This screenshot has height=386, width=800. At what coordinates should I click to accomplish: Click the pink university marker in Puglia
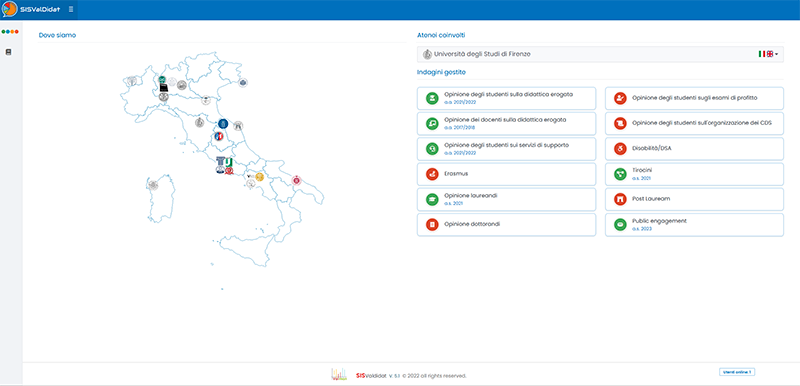(296, 180)
